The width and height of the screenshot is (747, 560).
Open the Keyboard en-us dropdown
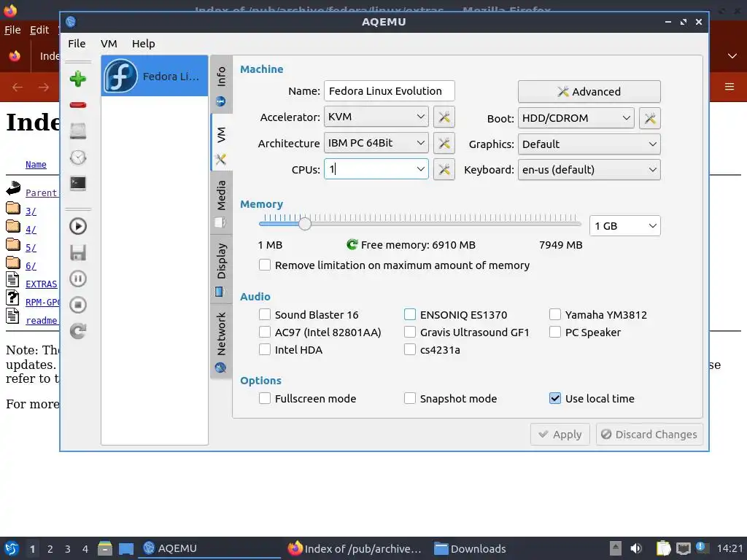click(x=589, y=169)
